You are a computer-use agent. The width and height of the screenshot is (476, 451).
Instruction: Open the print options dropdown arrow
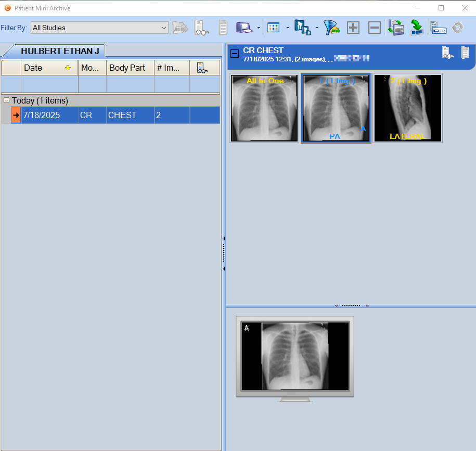(259, 28)
